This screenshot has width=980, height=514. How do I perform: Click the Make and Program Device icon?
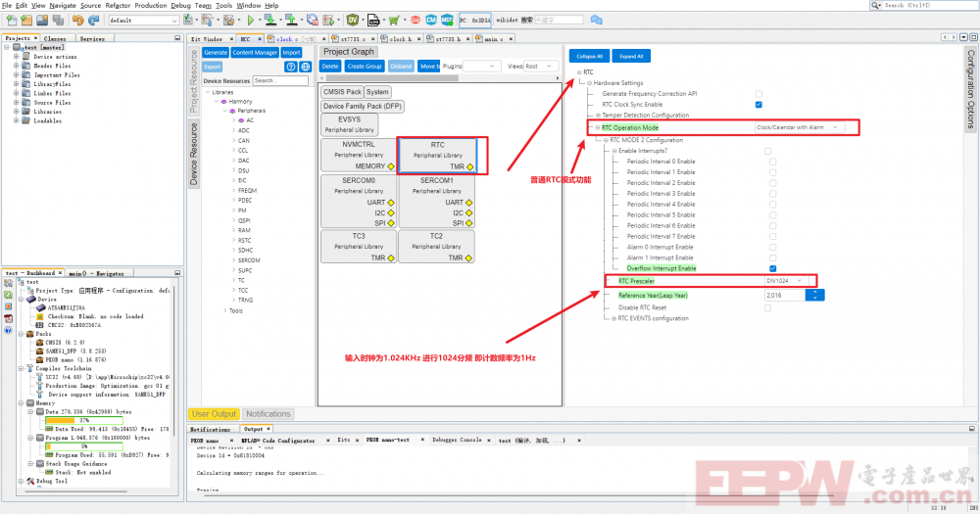270,20
